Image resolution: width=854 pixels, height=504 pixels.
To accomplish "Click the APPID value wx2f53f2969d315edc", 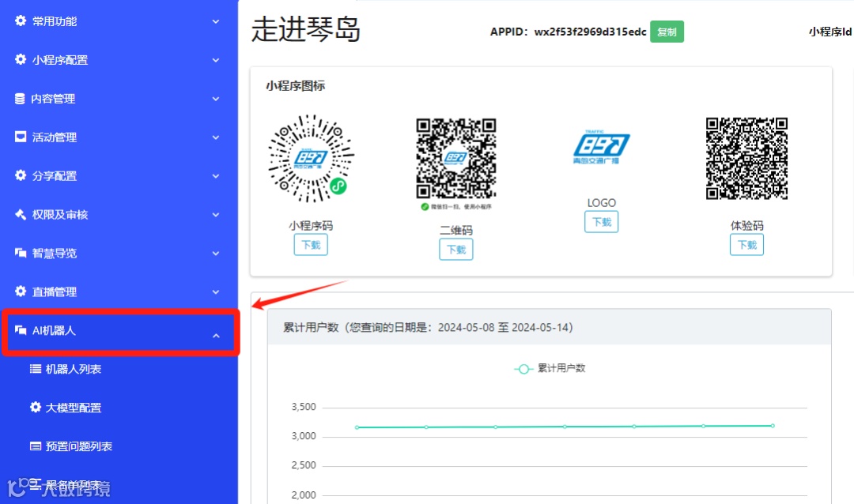I will click(x=590, y=32).
